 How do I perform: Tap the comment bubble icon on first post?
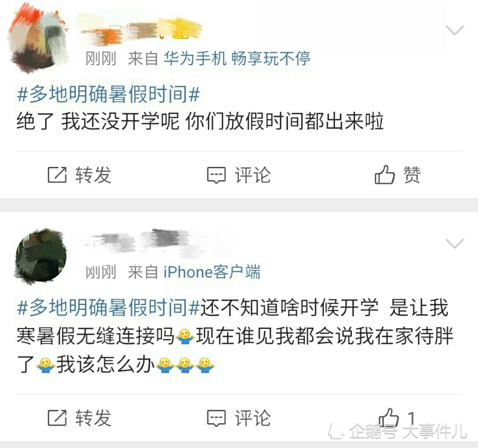(217, 175)
